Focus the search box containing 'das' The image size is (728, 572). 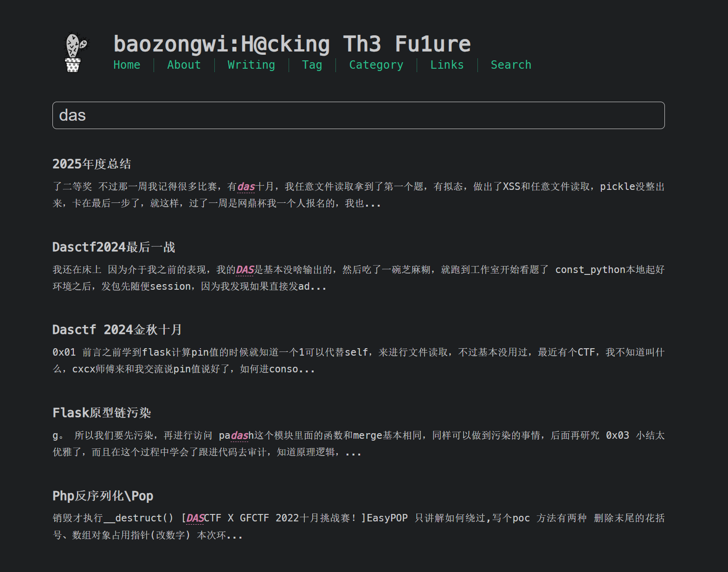(x=358, y=116)
